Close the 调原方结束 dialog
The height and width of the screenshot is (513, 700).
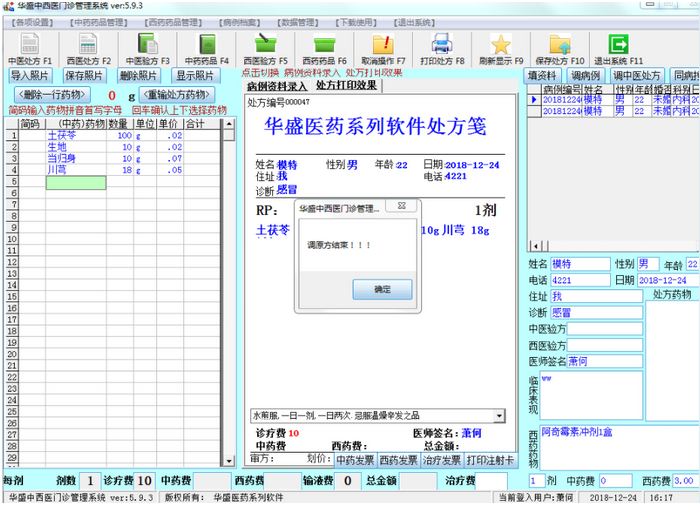tap(401, 205)
